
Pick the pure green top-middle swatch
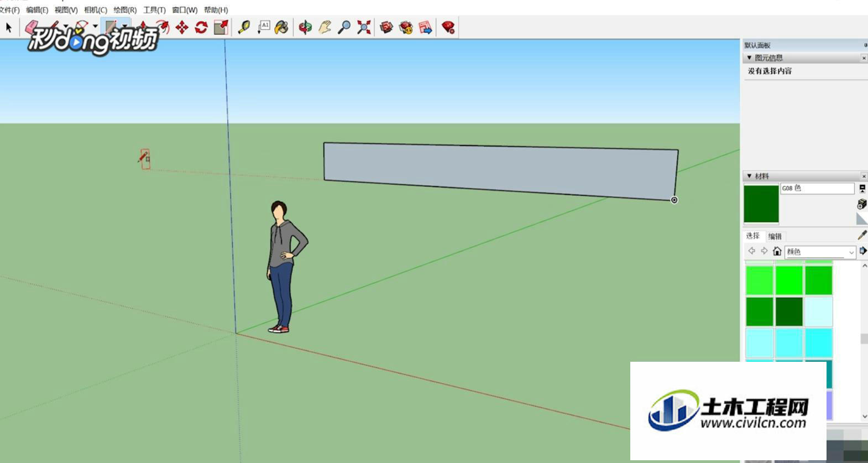pos(789,280)
